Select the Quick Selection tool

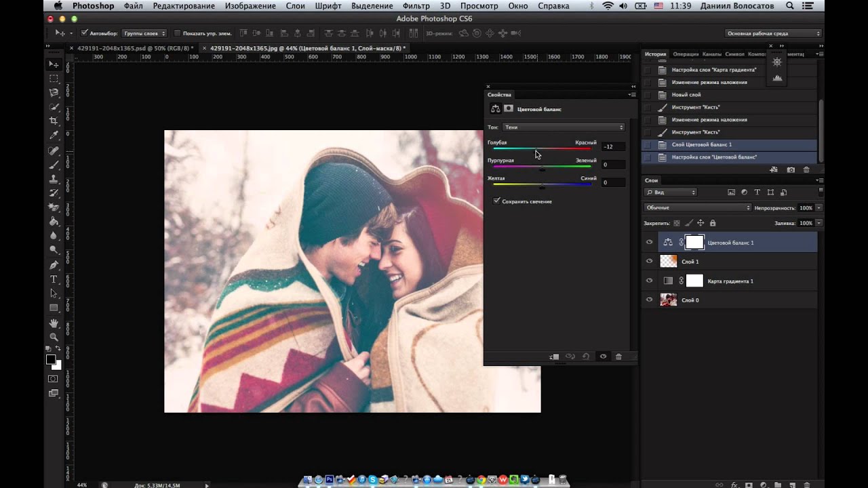pos(54,107)
